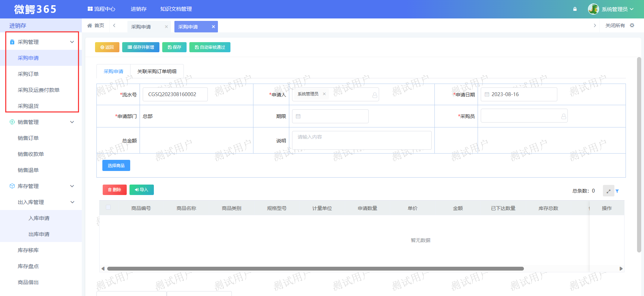Viewport: 644px width, 296px height.
Task: Switch to 关联采购订单明细 tab
Action: 157,71
